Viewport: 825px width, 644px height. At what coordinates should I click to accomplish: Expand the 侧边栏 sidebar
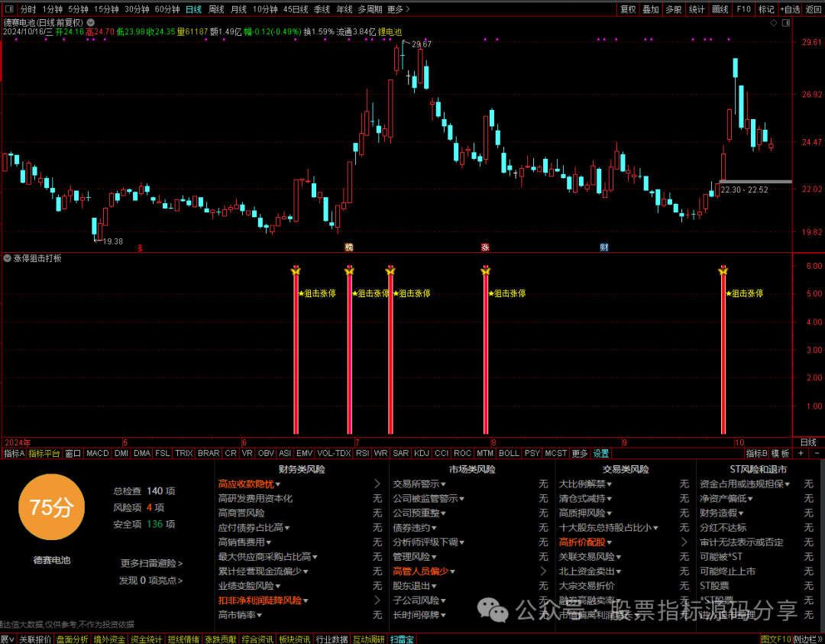(808, 639)
